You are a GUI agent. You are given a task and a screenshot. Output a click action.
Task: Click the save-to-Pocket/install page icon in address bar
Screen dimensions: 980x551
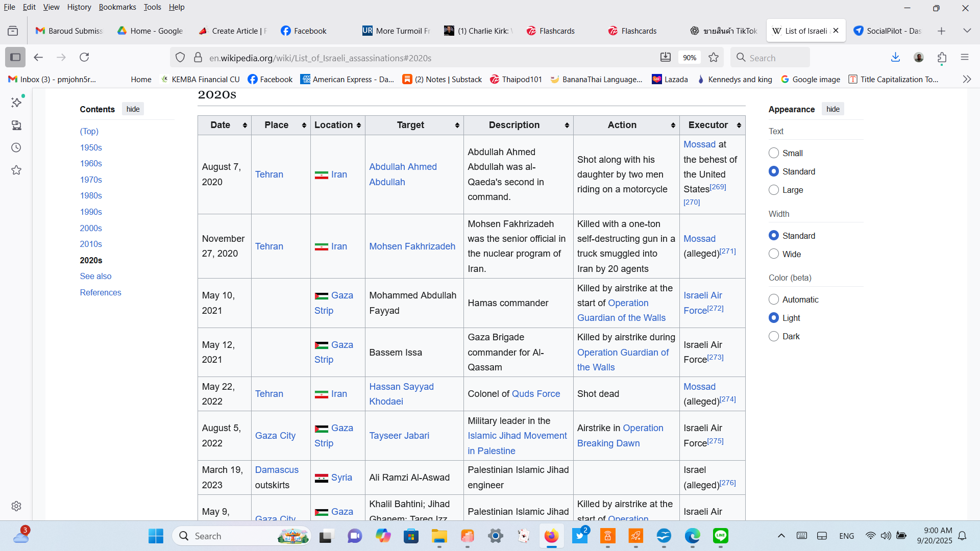point(665,57)
